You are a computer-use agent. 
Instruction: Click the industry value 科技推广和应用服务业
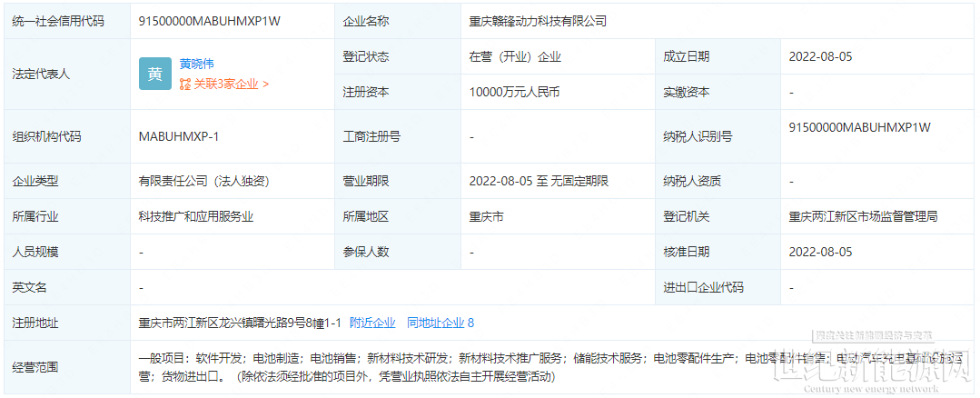tap(196, 217)
